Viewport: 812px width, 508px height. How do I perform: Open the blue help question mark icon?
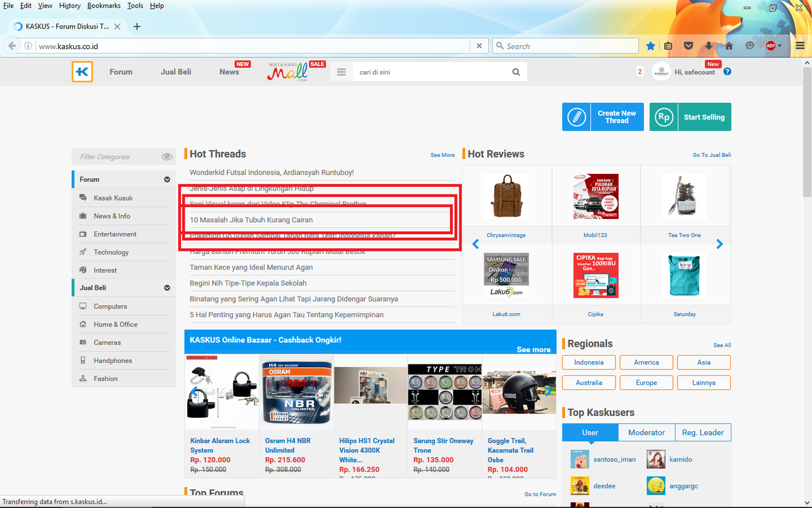pyautogui.click(x=727, y=71)
